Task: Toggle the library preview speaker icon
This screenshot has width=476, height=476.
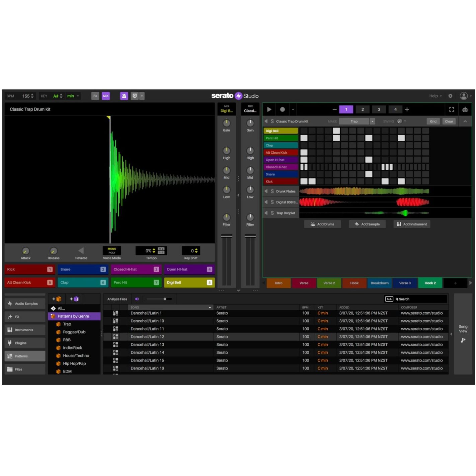Action: pos(137,299)
